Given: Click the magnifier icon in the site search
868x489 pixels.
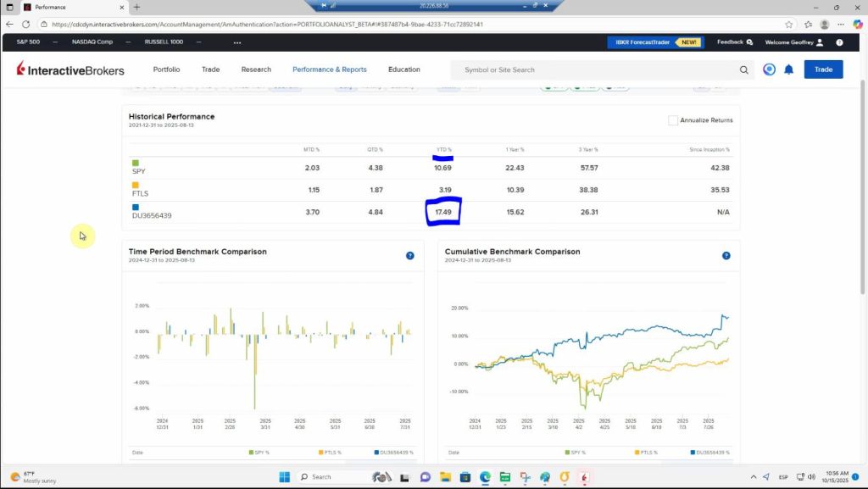Looking at the screenshot, I should pos(744,69).
